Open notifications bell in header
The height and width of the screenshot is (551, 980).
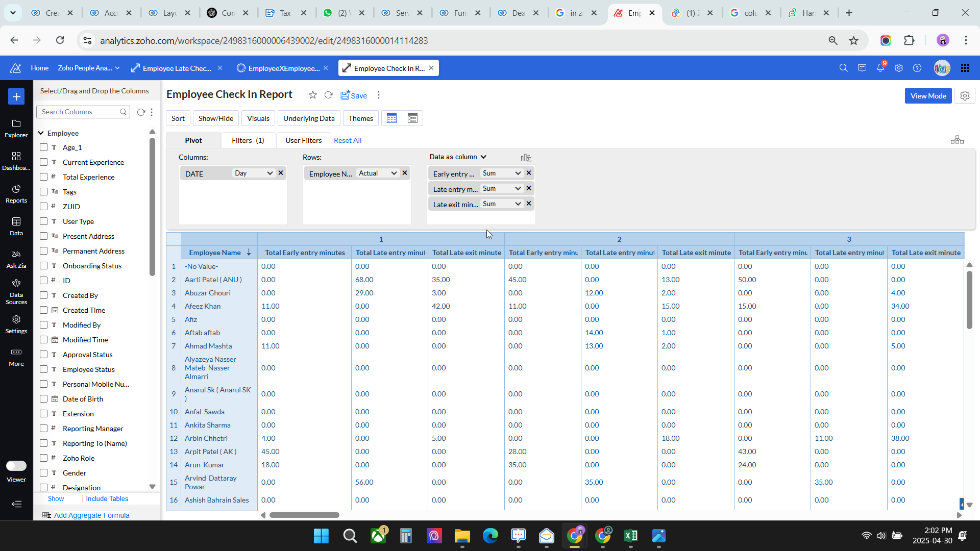[x=880, y=68]
